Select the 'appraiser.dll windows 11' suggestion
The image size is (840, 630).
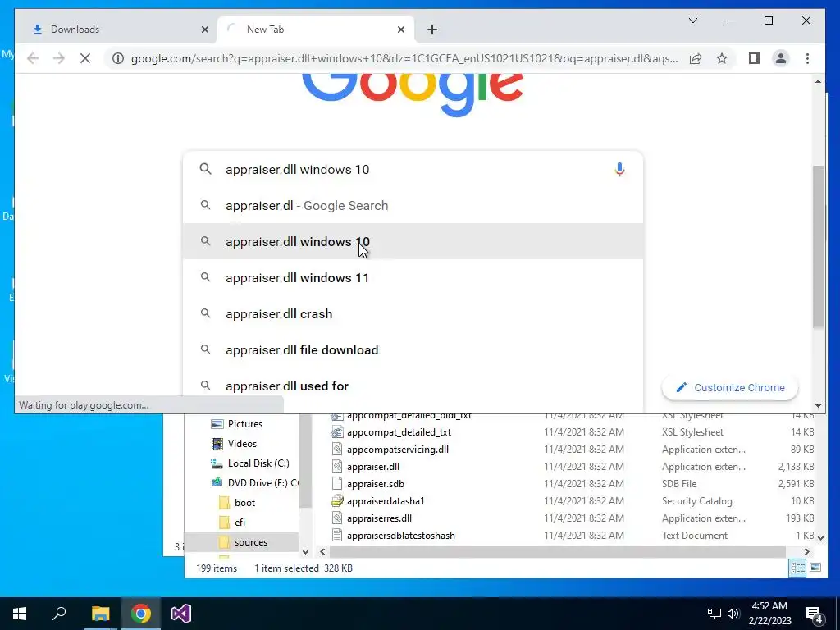click(x=413, y=277)
